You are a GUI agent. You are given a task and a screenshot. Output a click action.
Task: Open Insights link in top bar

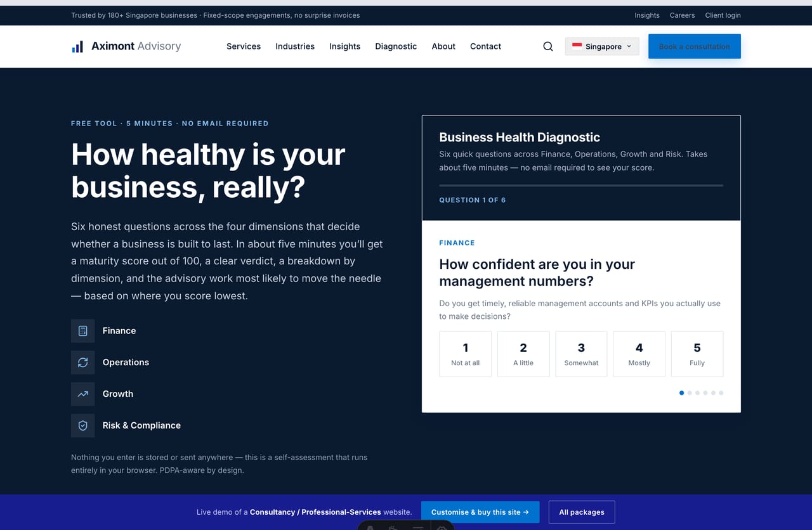click(x=647, y=15)
